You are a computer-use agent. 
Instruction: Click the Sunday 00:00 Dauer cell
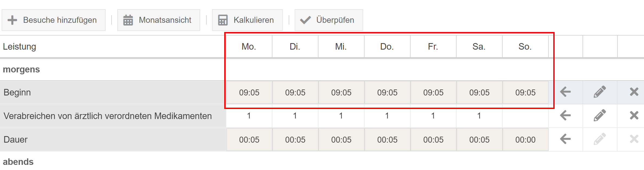tap(525, 139)
